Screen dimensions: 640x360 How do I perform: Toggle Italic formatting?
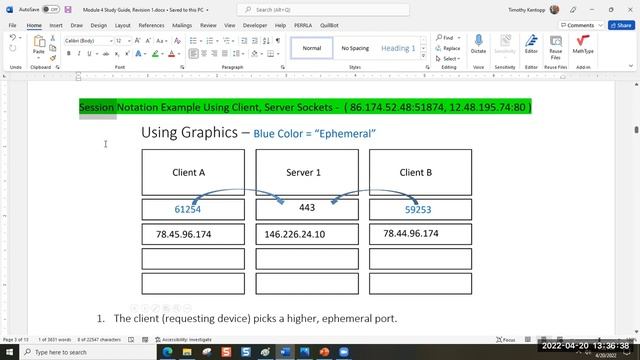point(79,53)
